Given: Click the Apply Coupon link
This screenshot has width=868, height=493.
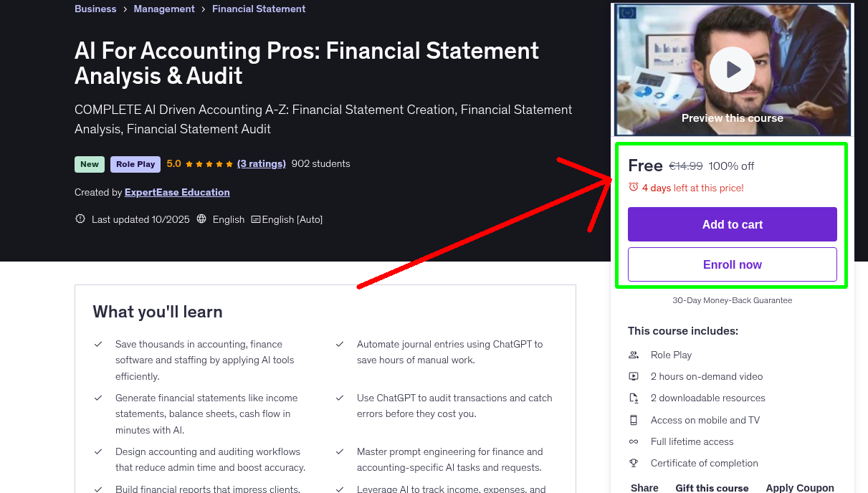Looking at the screenshot, I should tap(799, 487).
